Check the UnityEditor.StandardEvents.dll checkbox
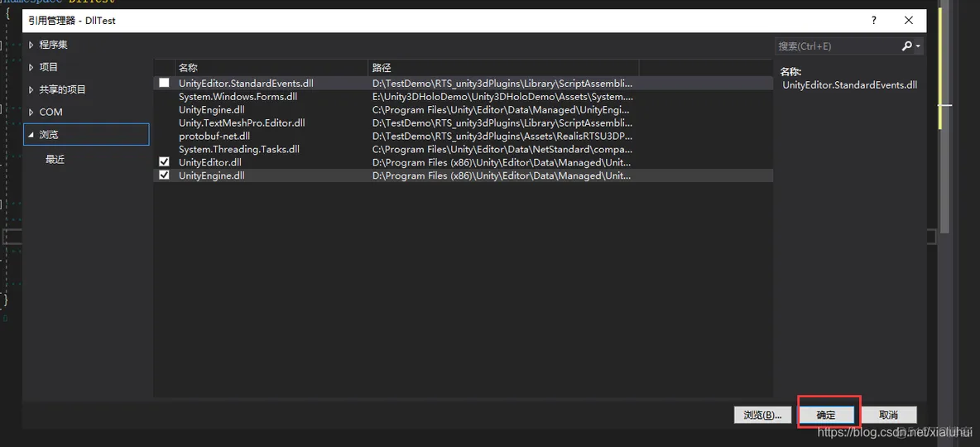This screenshot has width=980, height=447. coord(164,83)
